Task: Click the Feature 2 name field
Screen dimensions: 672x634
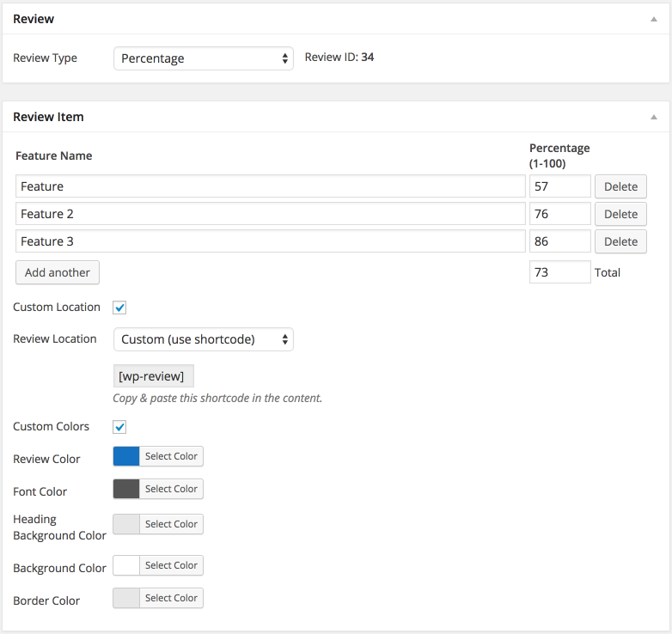Action: coord(271,214)
